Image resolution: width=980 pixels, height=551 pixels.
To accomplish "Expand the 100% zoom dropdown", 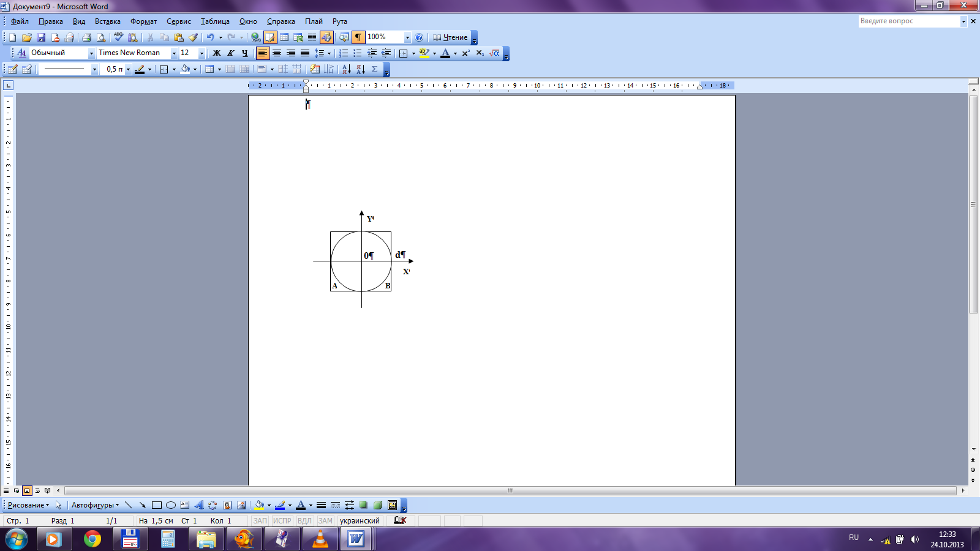I will (x=407, y=37).
